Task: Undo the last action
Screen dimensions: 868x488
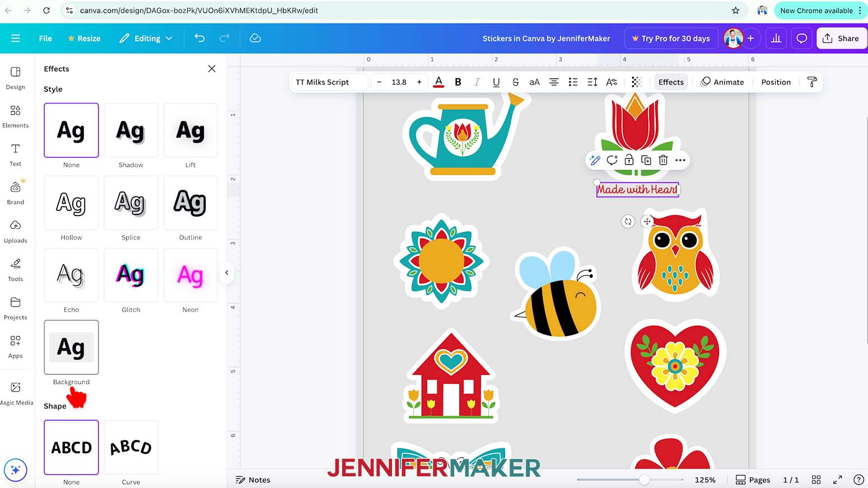Action: [x=199, y=38]
